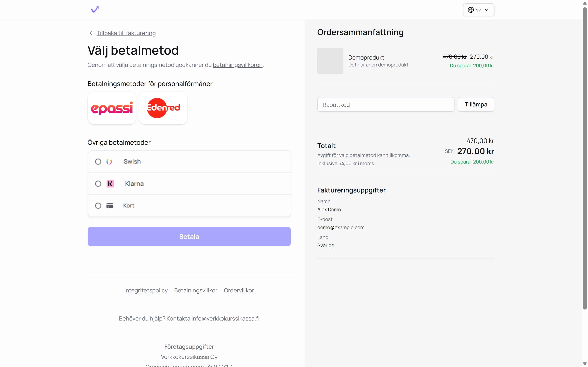
Task: Focus the Rabattkod input field
Action: (x=385, y=105)
